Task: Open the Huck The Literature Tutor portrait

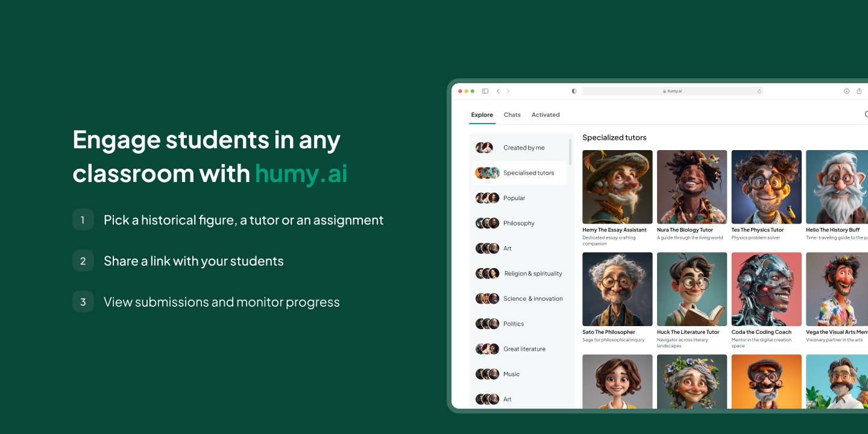Action: pyautogui.click(x=692, y=289)
